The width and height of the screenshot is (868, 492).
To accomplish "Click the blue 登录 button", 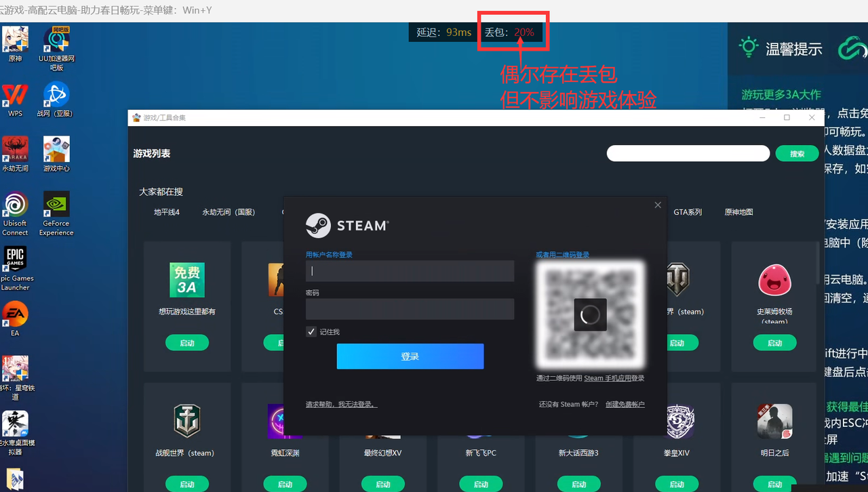I will pyautogui.click(x=410, y=356).
